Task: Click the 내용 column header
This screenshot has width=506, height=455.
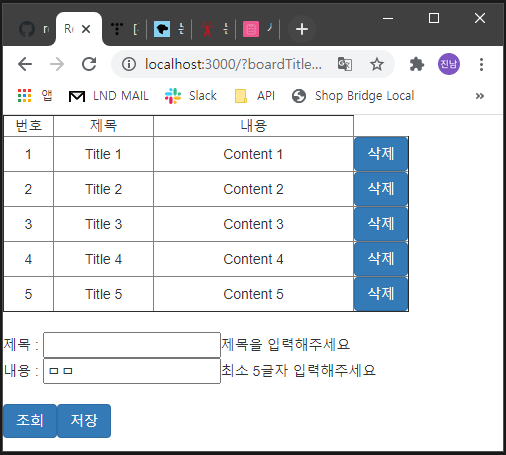Action: coord(253,126)
